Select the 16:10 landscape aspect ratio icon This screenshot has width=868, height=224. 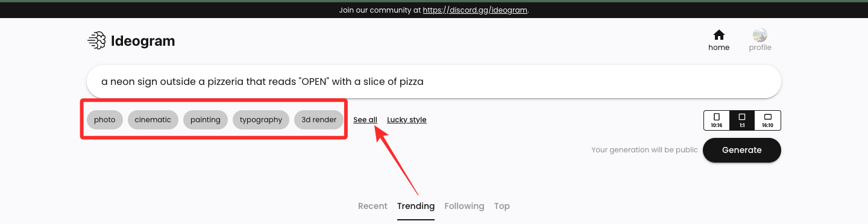[x=767, y=120]
